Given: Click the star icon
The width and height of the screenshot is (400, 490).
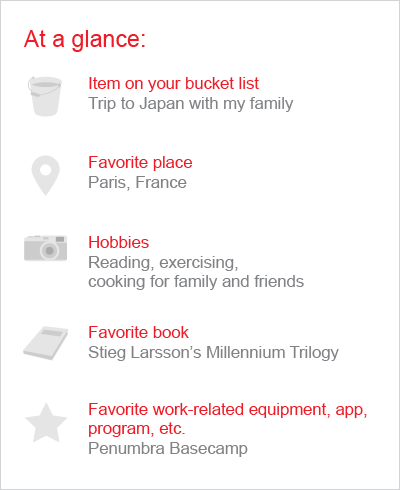Looking at the screenshot, I should pos(46,423).
